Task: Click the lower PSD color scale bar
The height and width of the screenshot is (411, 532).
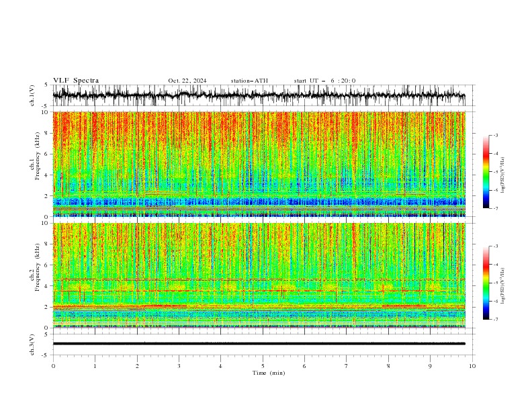Action: click(x=486, y=283)
